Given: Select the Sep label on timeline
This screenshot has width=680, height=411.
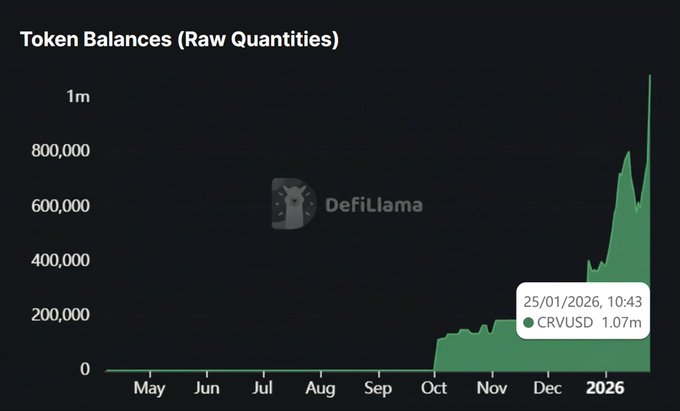Looking at the screenshot, I should coord(378,387).
